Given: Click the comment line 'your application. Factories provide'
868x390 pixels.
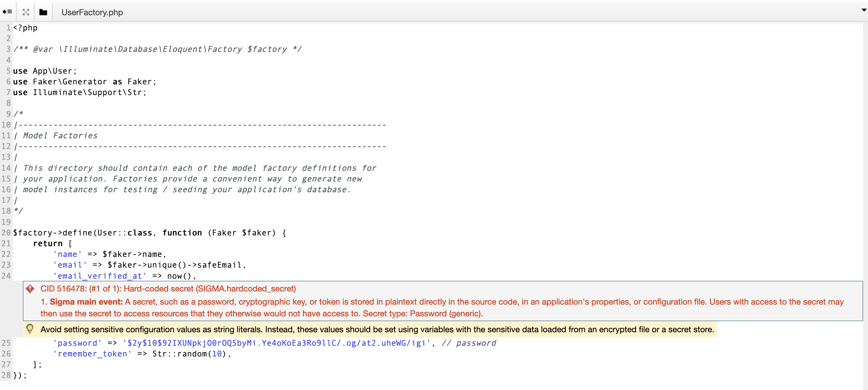Looking at the screenshot, I should click(x=192, y=179).
